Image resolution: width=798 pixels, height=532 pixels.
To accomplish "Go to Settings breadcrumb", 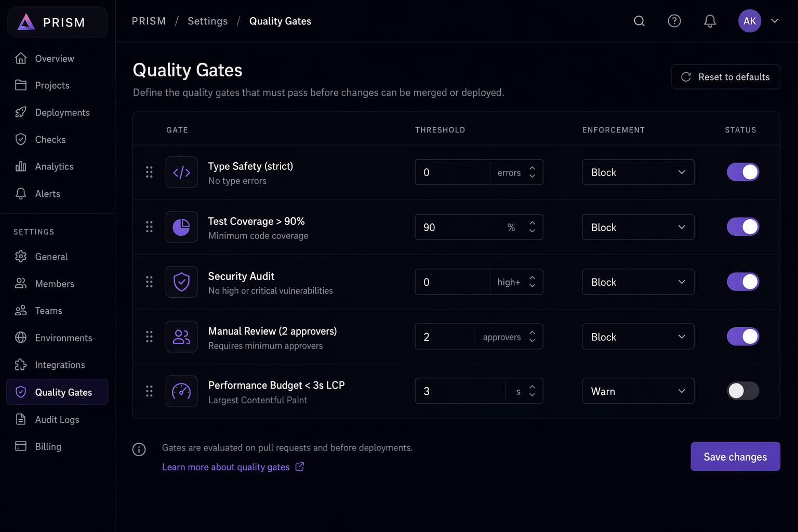I will [207, 21].
